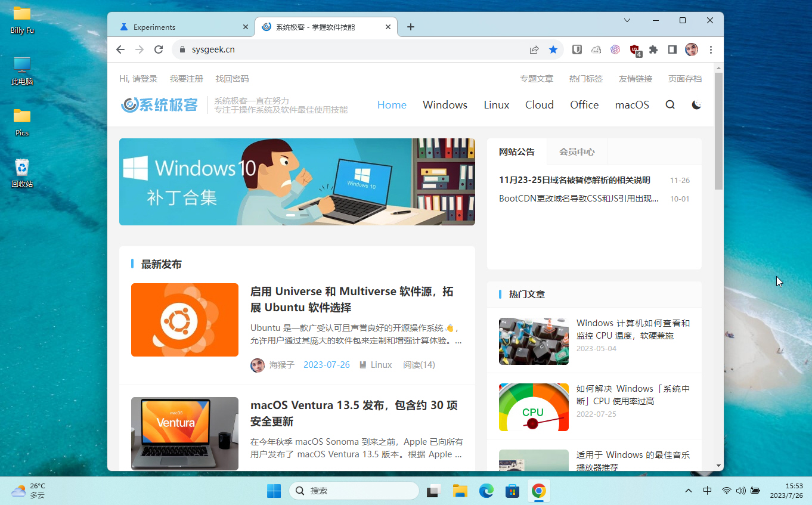Reload the sysgeek.cn page
812x505 pixels.
(159, 49)
